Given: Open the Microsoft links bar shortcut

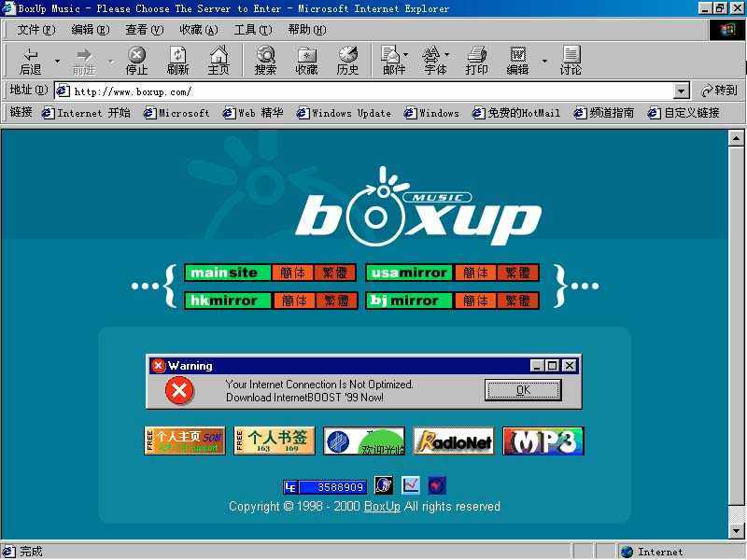Looking at the screenshot, I should pos(176,113).
